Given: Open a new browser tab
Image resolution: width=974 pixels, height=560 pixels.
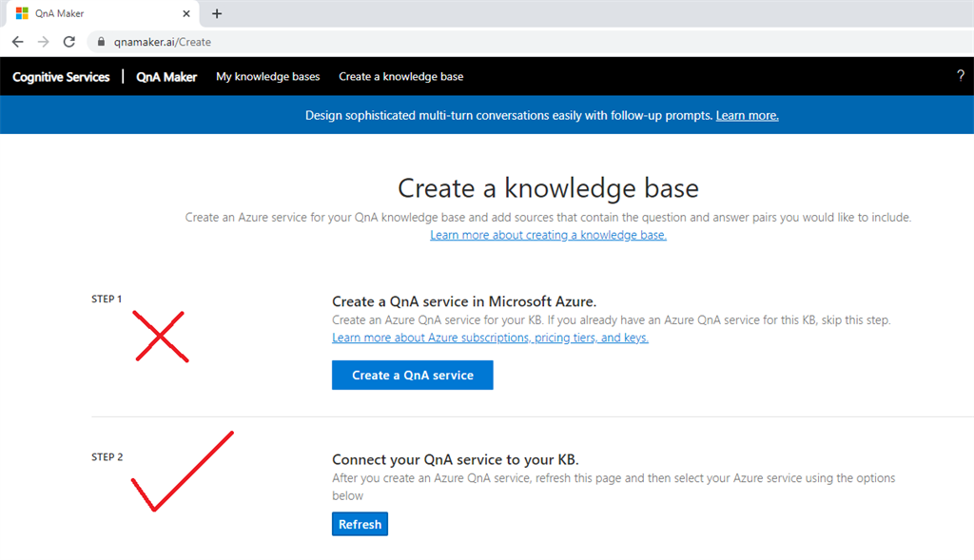Looking at the screenshot, I should tap(217, 13).
